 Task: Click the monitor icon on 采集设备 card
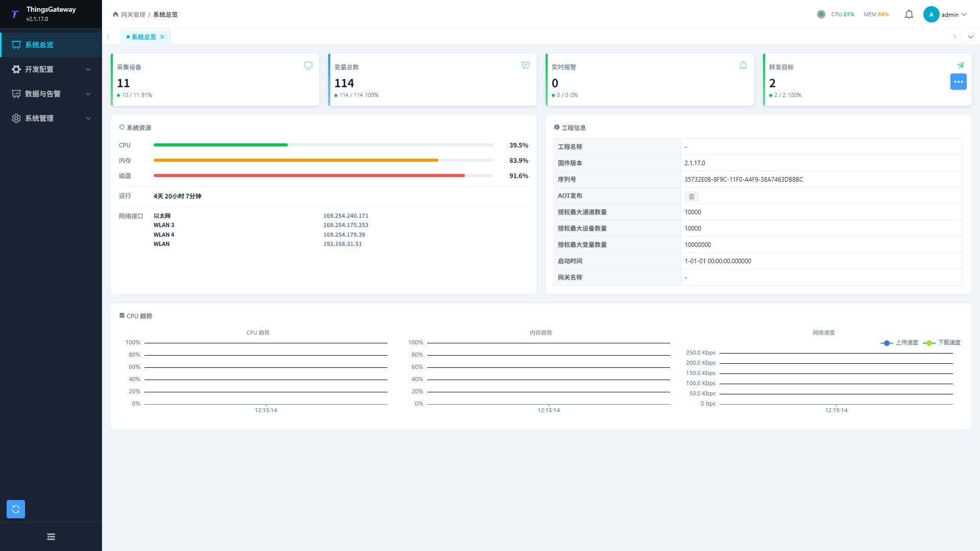tap(308, 65)
